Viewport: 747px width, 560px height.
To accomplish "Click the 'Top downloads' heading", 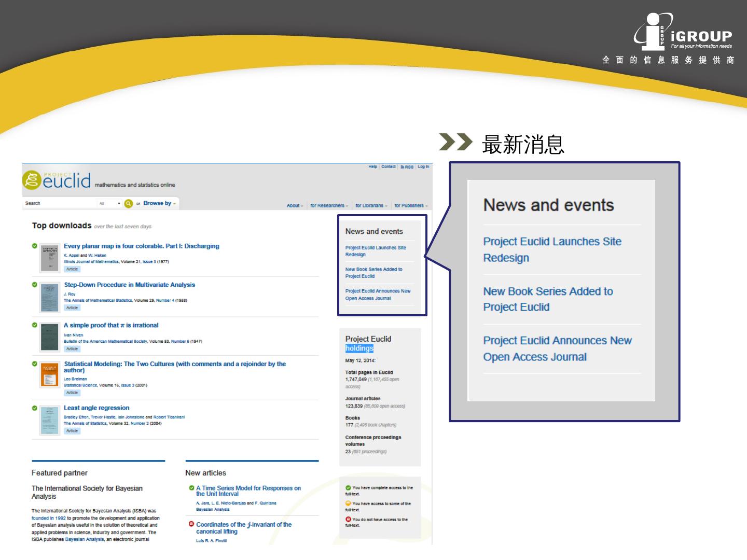I will 62,226.
